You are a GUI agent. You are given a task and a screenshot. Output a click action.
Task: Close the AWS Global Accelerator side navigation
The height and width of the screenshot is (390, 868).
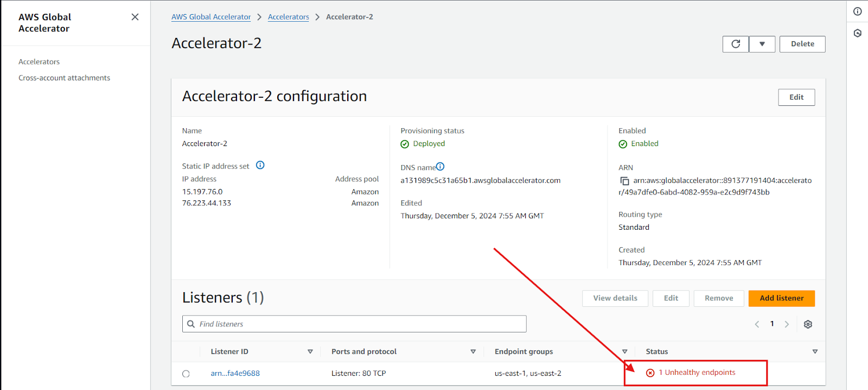click(135, 17)
